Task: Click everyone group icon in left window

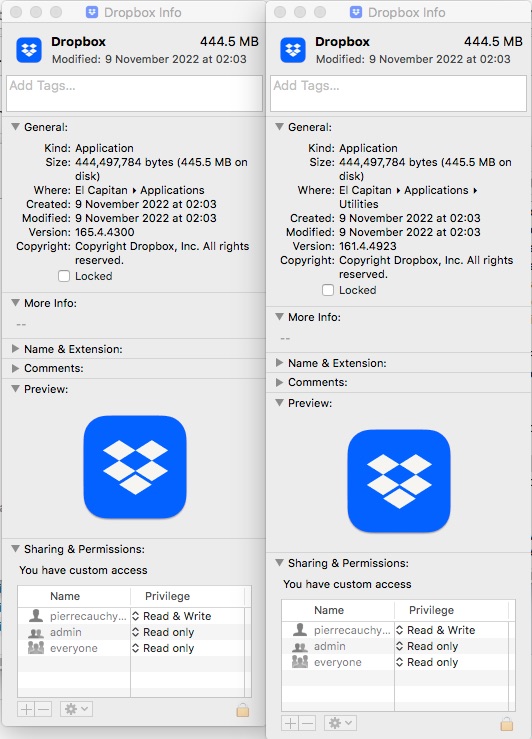Action: pos(36,648)
